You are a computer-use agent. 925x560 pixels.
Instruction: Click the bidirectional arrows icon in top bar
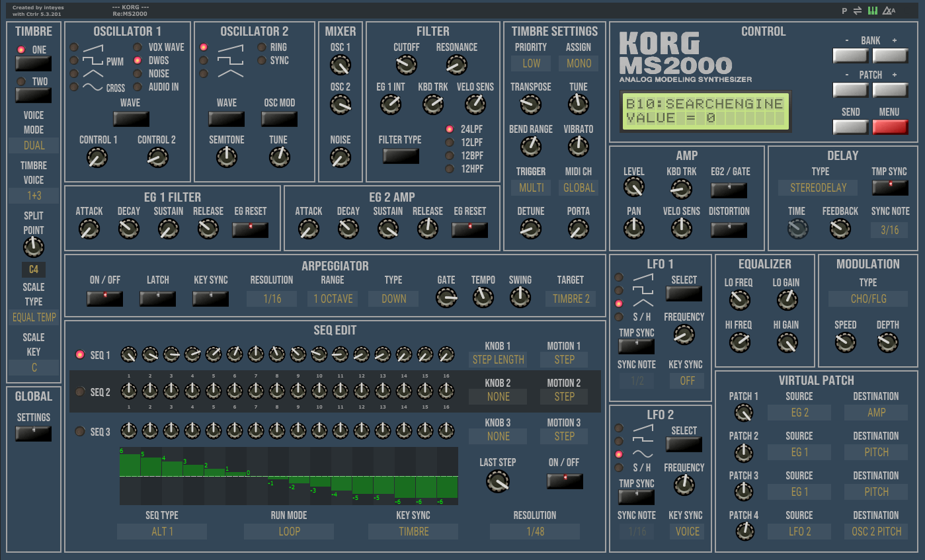pos(858,11)
